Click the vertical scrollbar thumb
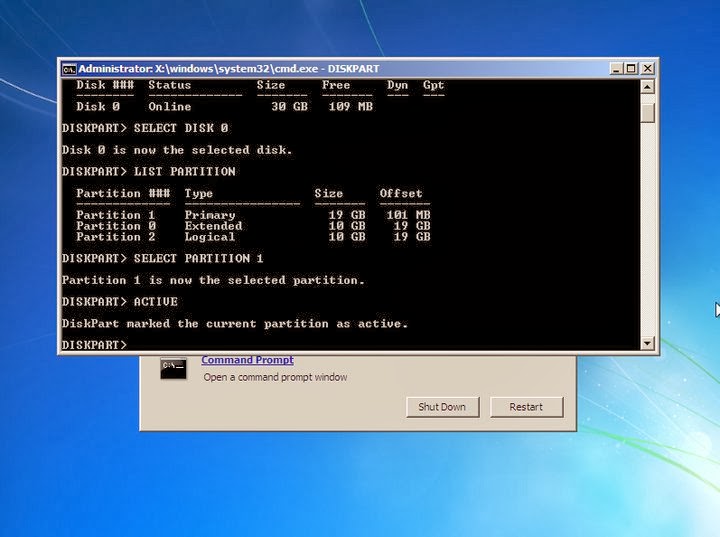 [647, 113]
